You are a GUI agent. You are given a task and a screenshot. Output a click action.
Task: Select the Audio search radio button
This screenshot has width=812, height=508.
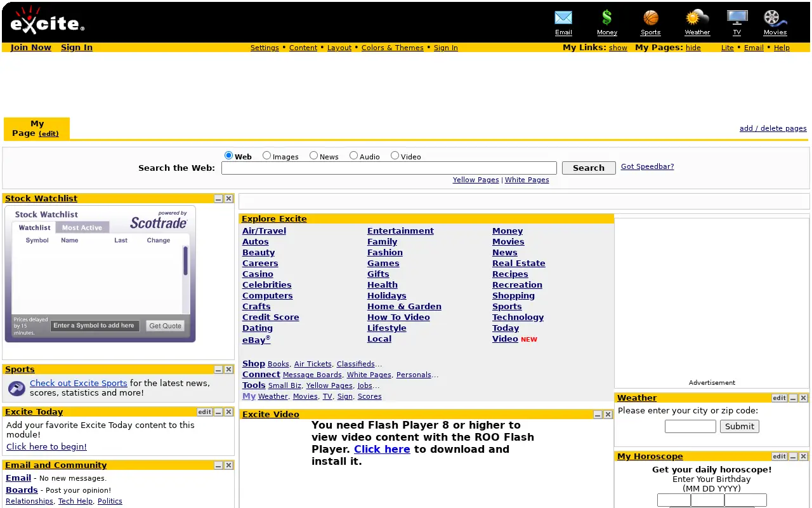[x=354, y=156]
